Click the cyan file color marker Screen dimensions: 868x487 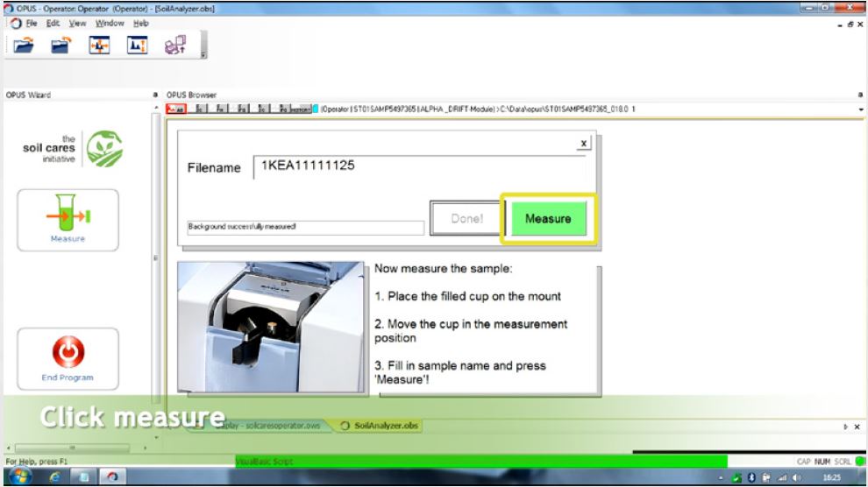coord(316,109)
